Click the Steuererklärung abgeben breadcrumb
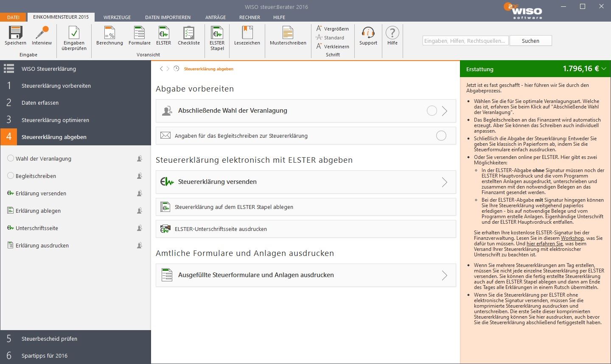Image resolution: width=611 pixels, height=364 pixels. coord(208,69)
